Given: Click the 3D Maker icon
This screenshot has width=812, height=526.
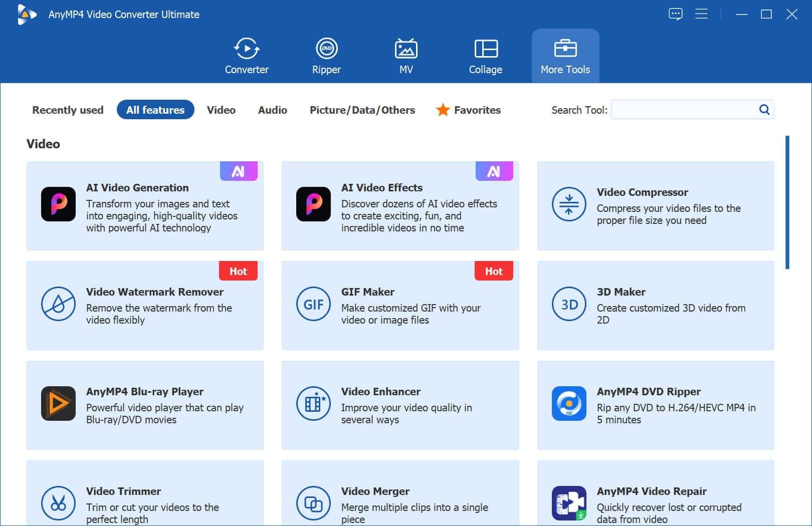Looking at the screenshot, I should [569, 304].
